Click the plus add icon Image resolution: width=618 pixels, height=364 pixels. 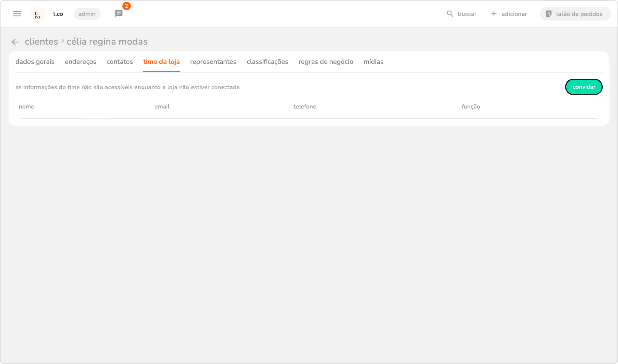[x=494, y=14]
